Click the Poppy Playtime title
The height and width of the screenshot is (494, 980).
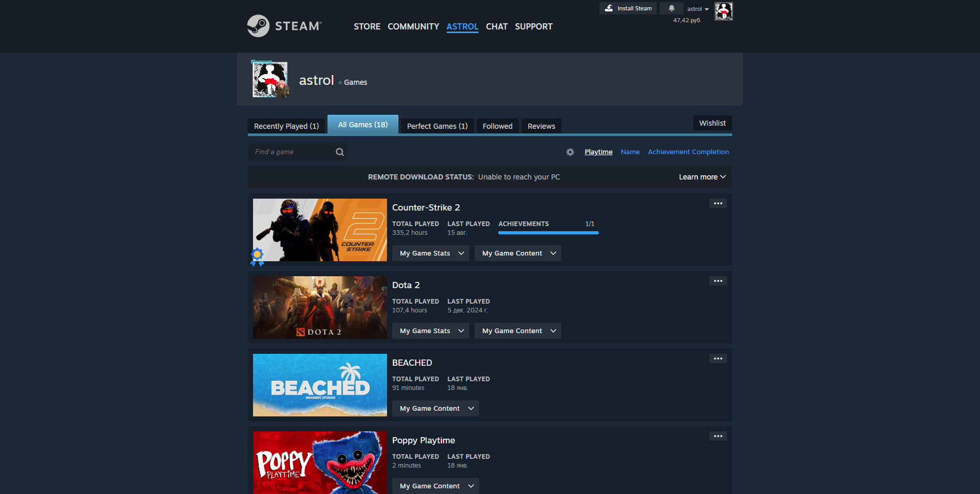[x=424, y=440]
